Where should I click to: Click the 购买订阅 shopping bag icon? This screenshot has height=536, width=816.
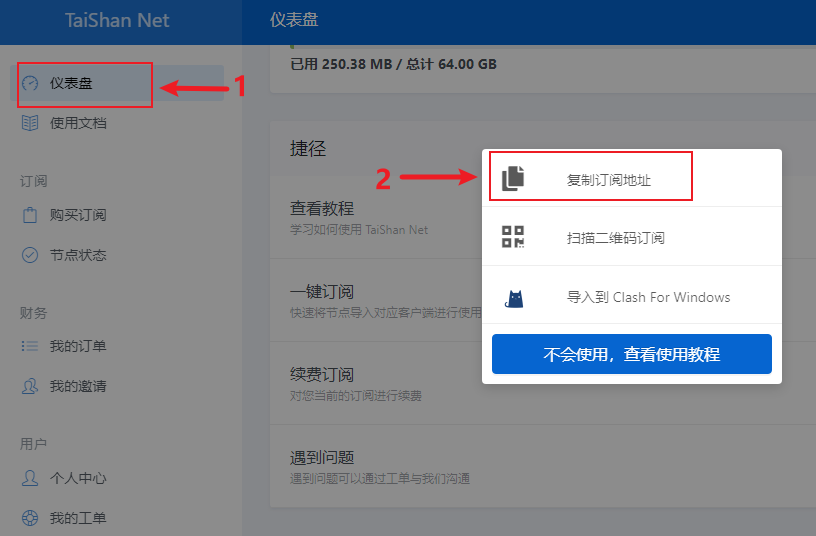click(30, 215)
